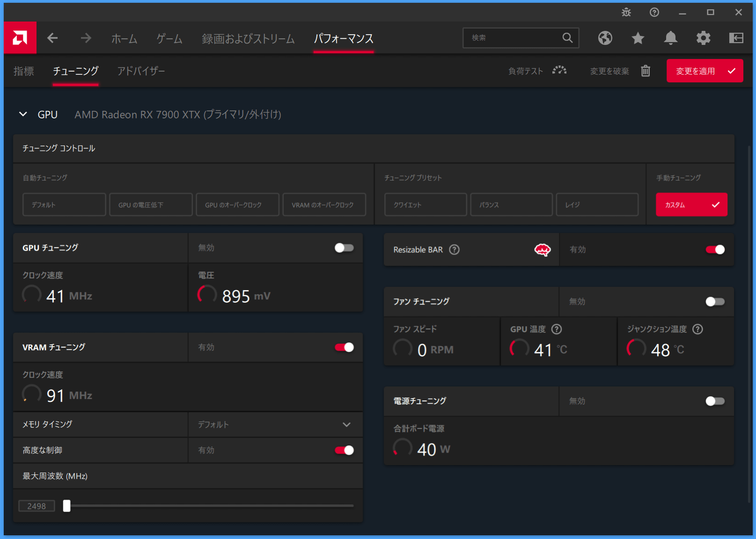
Task: Click the search magnifier icon
Action: (567, 38)
